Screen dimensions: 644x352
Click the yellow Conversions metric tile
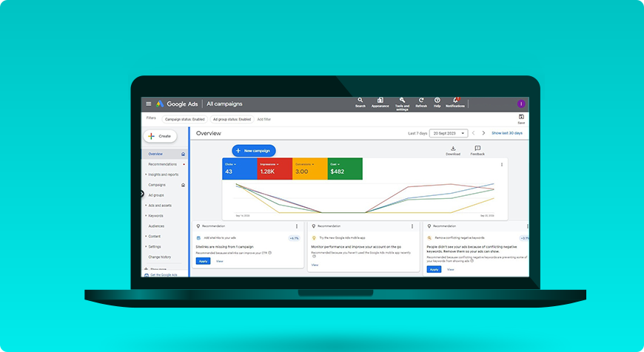click(x=310, y=169)
